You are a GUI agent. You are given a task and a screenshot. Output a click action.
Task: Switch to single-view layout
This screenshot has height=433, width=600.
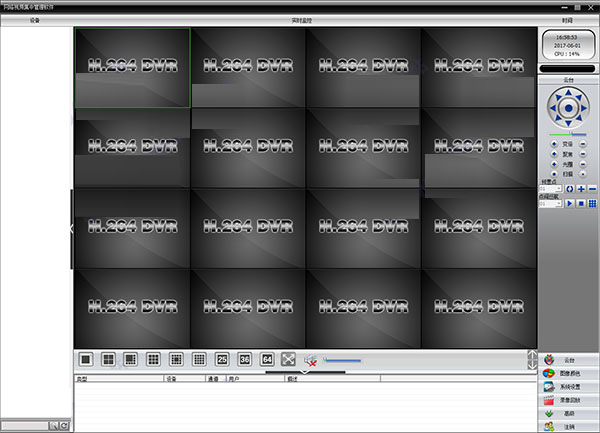coord(86,359)
